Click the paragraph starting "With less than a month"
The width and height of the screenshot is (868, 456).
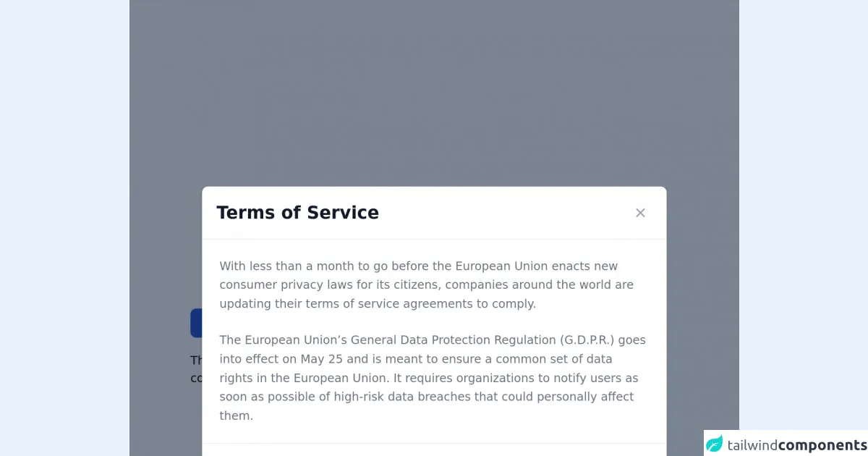coord(426,285)
